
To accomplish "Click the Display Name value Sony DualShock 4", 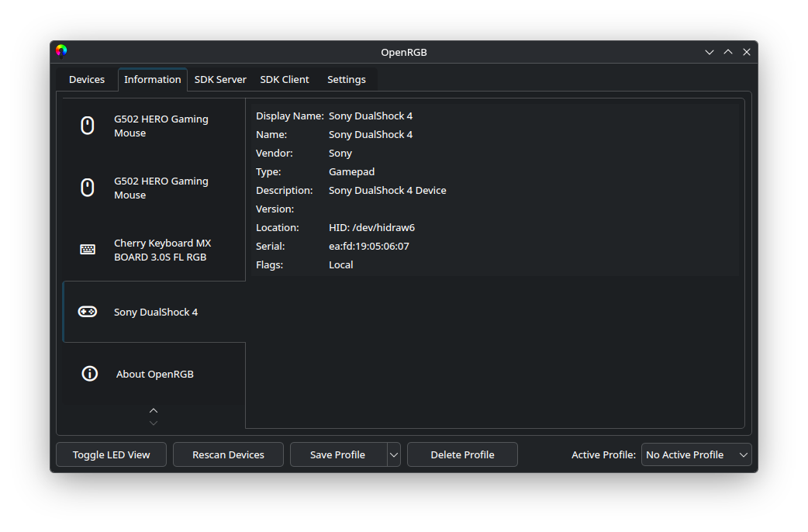I will (x=371, y=116).
